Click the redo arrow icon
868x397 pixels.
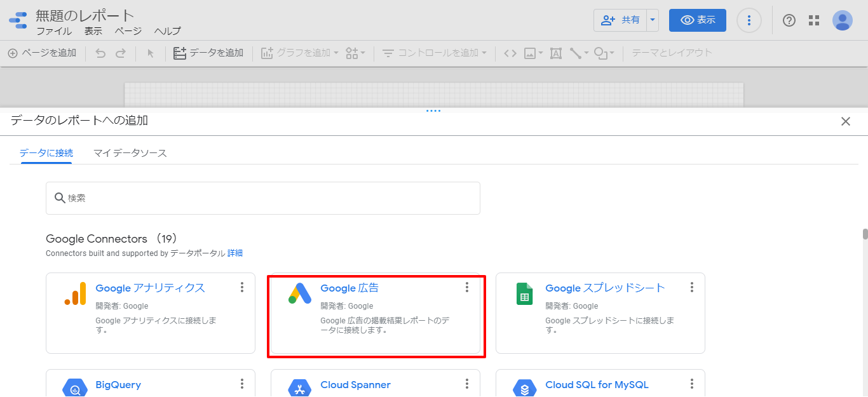[121, 53]
